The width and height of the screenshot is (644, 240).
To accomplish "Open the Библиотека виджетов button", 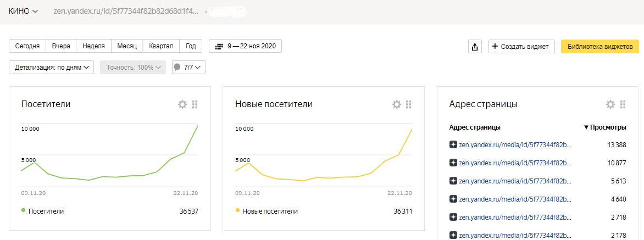I will (x=600, y=46).
